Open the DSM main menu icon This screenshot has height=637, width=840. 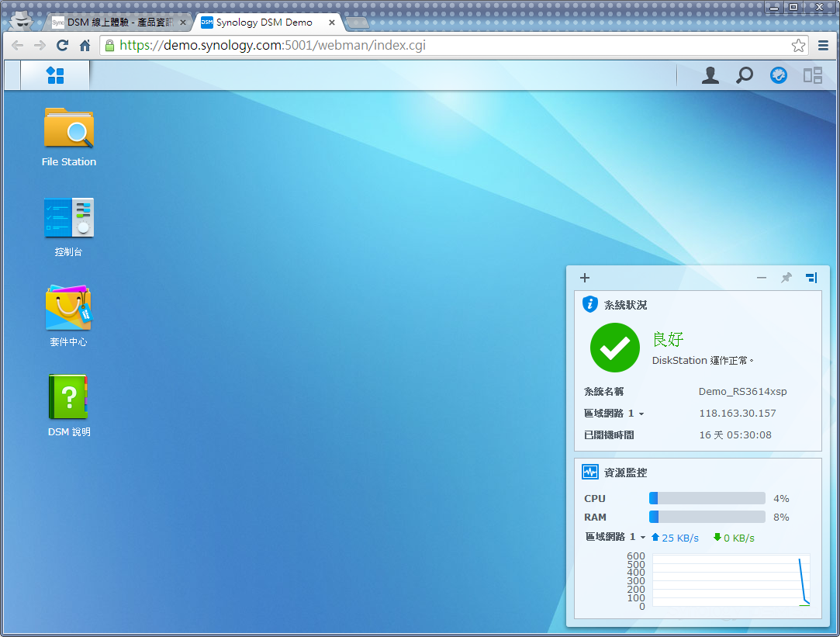pos(55,75)
